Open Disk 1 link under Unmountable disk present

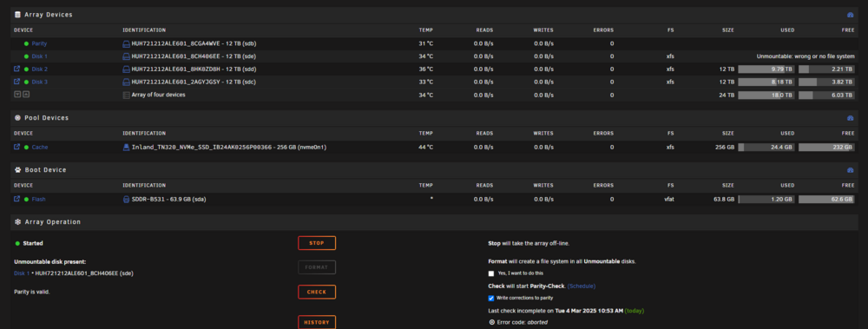point(22,273)
